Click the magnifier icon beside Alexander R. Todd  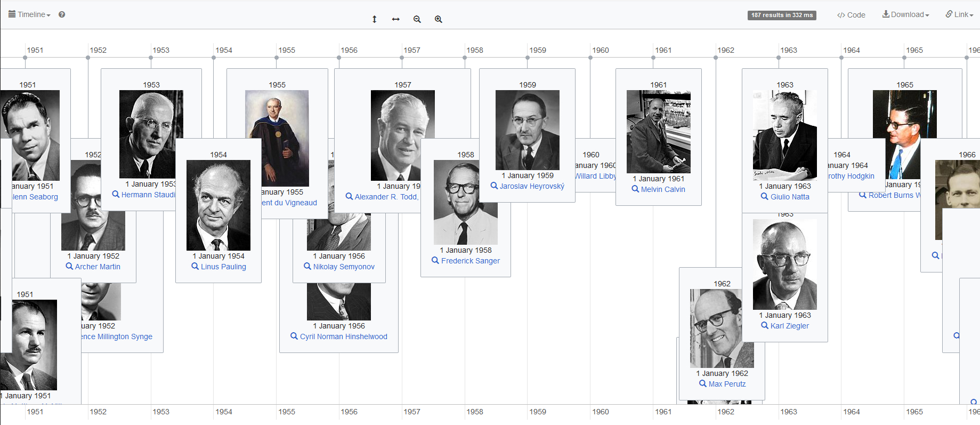coord(349,196)
